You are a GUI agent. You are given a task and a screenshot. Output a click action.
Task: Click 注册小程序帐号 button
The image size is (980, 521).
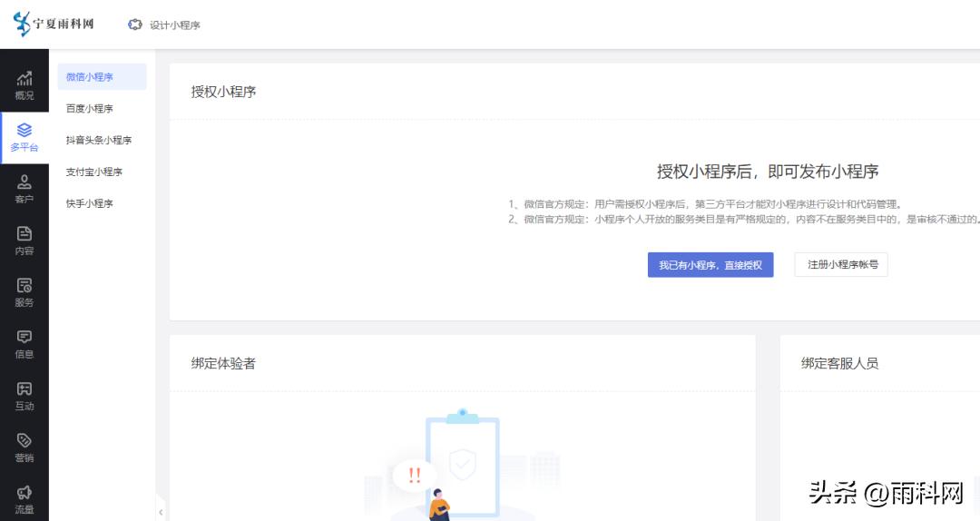tap(841, 264)
